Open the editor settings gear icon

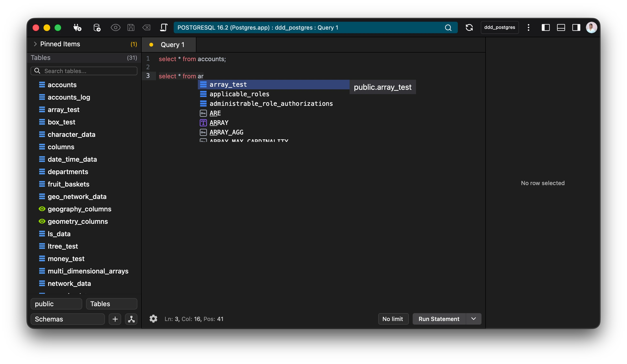(153, 319)
